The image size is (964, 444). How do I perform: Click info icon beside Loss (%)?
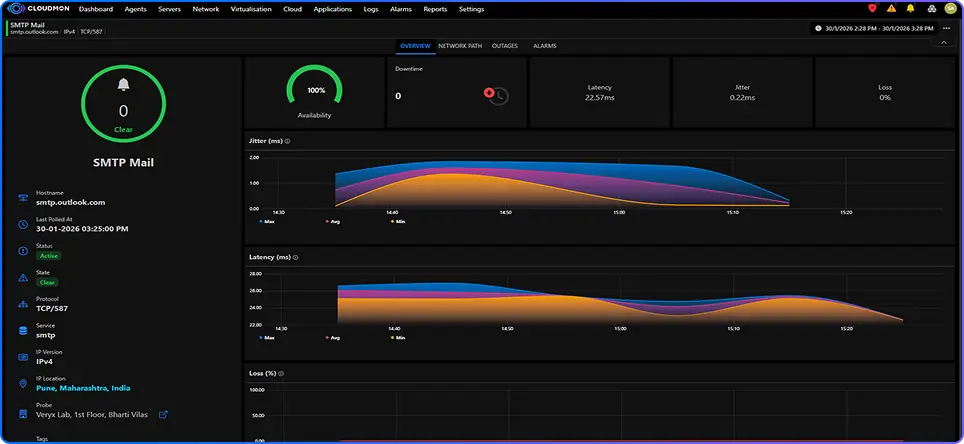[x=282, y=373]
